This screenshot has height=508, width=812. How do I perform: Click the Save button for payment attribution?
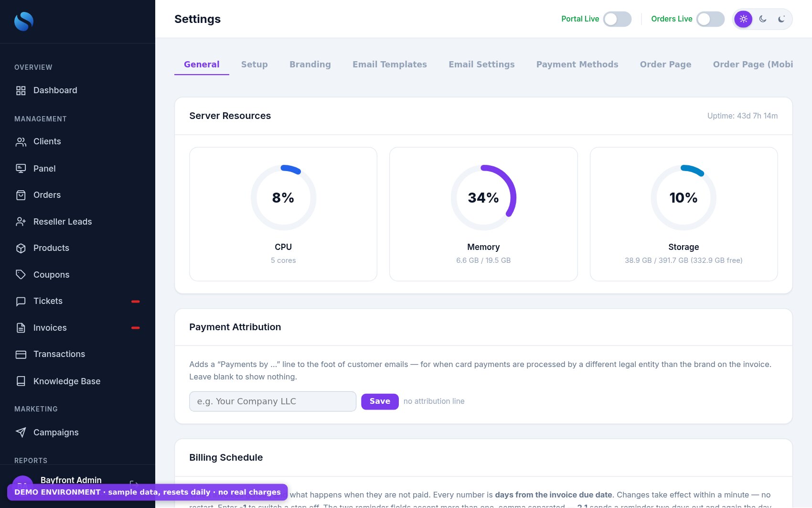[380, 401]
